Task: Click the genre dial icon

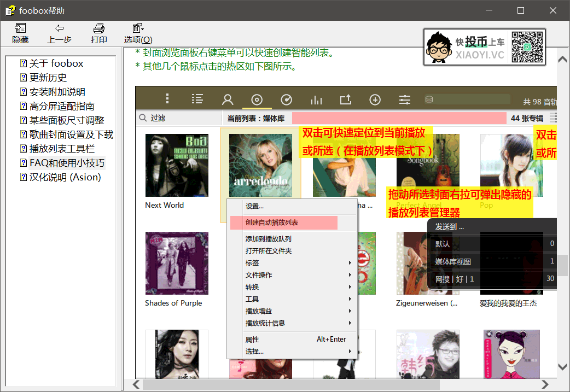Action: [287, 100]
